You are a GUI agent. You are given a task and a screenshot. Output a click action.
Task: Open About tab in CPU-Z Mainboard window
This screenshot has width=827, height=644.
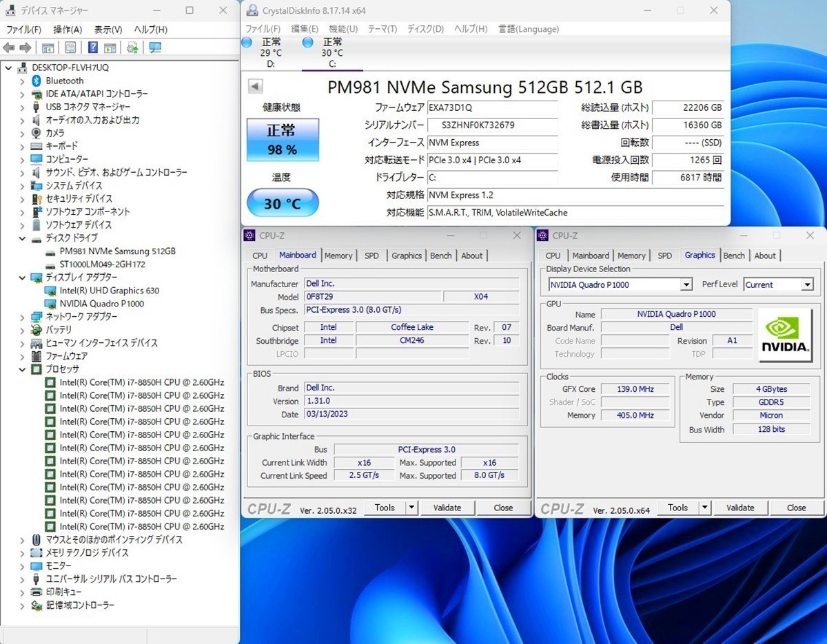472,256
